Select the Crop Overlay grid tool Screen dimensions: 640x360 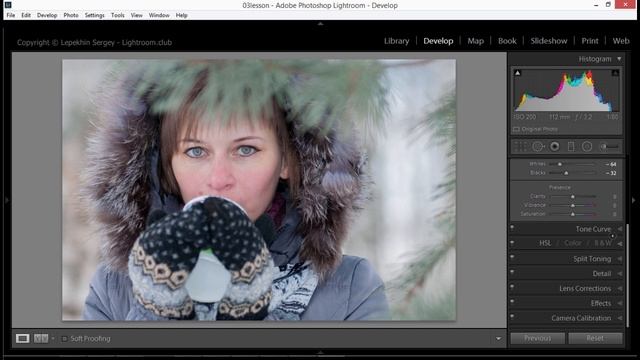520,147
